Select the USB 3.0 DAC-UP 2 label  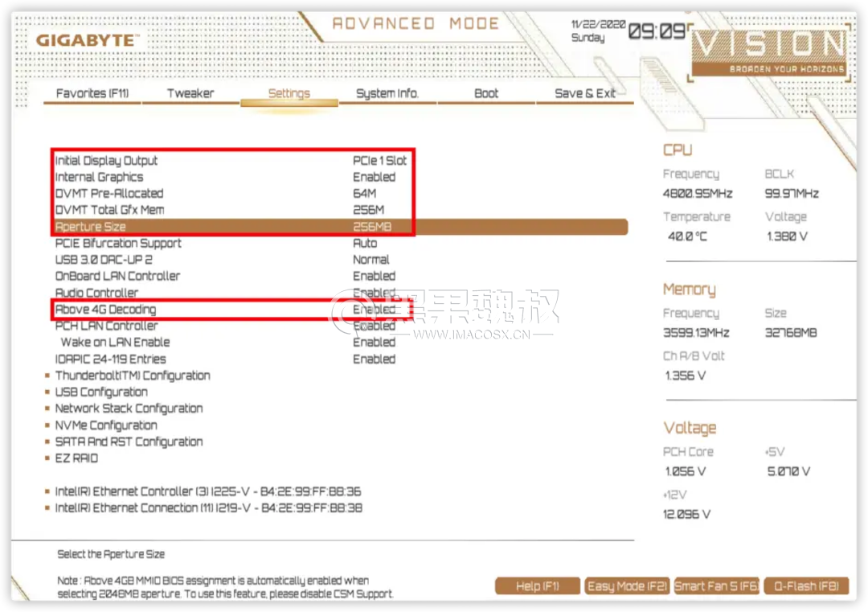point(104,260)
